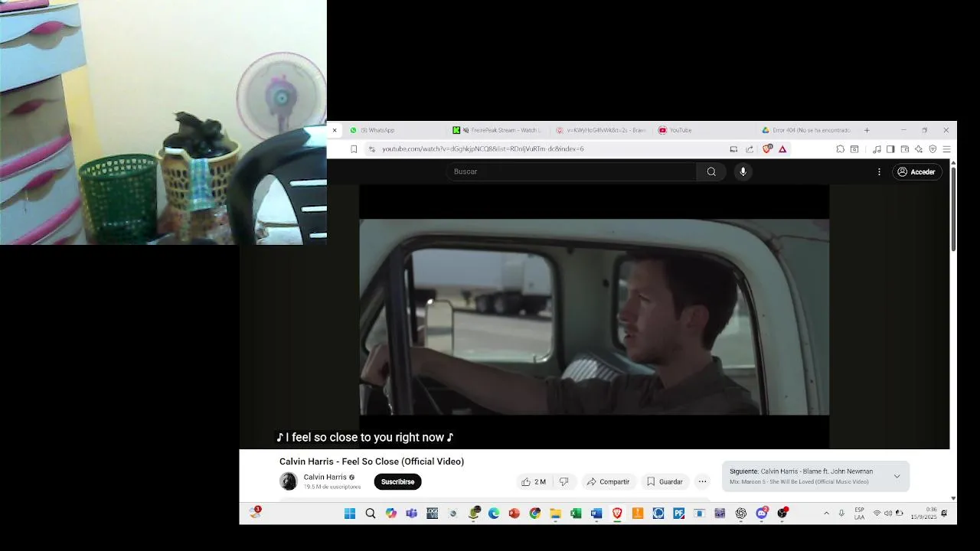Switch to Brave browser in taskbar
Image resolution: width=980 pixels, height=551 pixels.
coord(617,514)
